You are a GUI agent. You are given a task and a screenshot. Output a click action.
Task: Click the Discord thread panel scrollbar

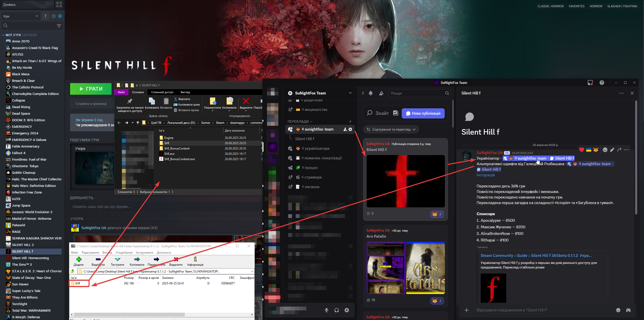(636, 157)
